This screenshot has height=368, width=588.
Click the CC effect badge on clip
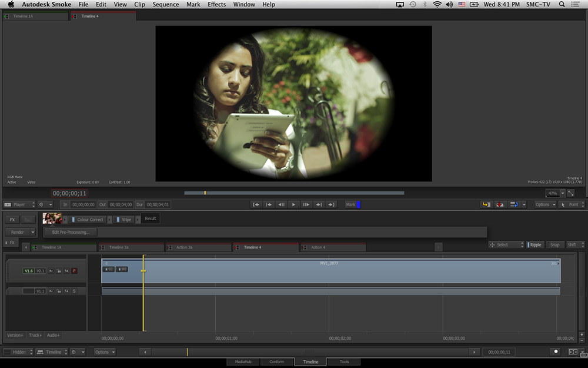[x=109, y=269]
